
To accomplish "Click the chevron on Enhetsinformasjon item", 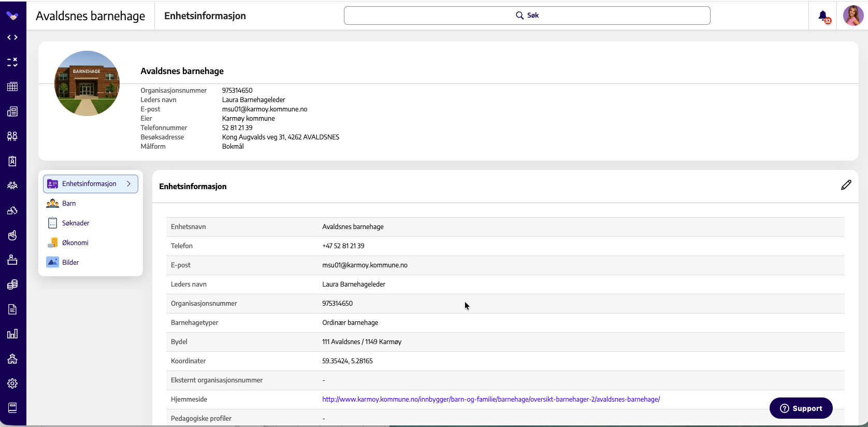I will pos(129,184).
